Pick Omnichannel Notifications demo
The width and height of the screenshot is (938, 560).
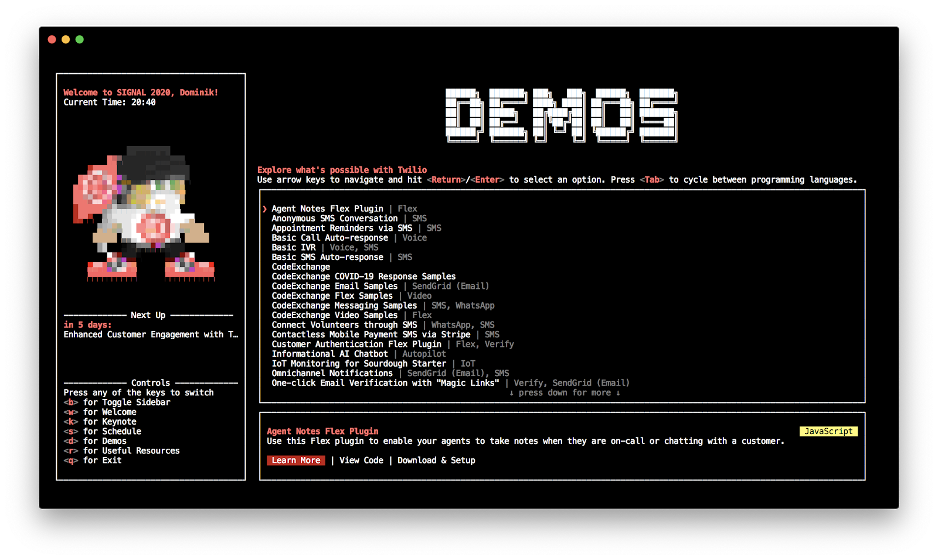point(390,373)
